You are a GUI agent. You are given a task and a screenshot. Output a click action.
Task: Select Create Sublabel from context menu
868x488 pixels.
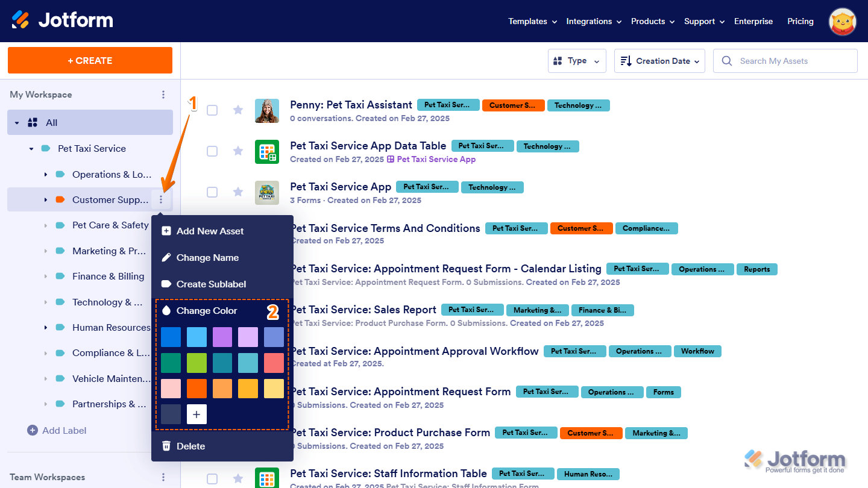211,284
